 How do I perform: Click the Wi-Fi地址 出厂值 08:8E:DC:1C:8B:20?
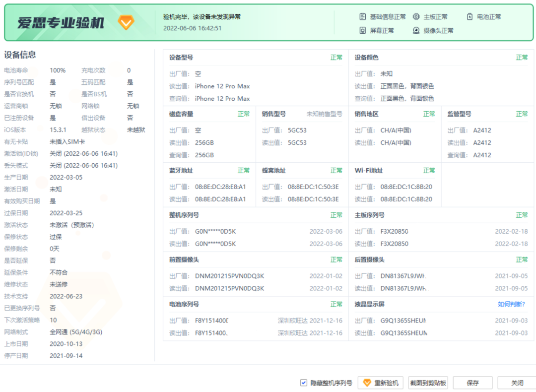(x=406, y=187)
